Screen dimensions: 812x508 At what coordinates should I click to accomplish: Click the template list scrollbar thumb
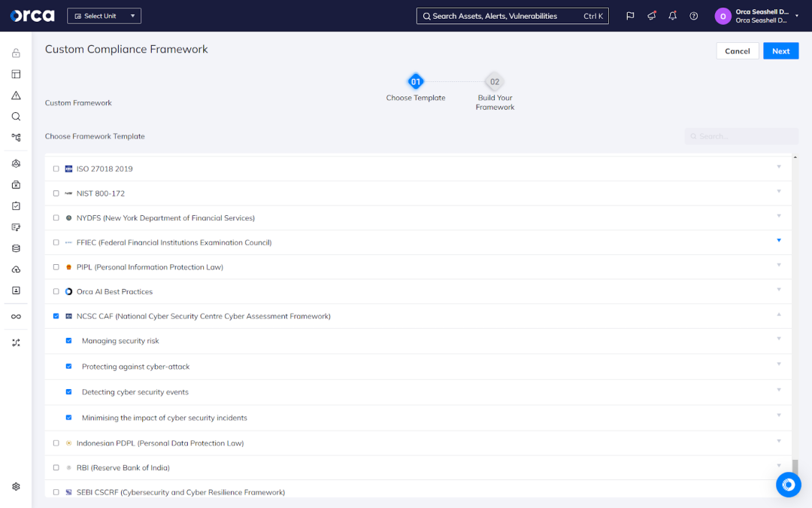point(795,467)
